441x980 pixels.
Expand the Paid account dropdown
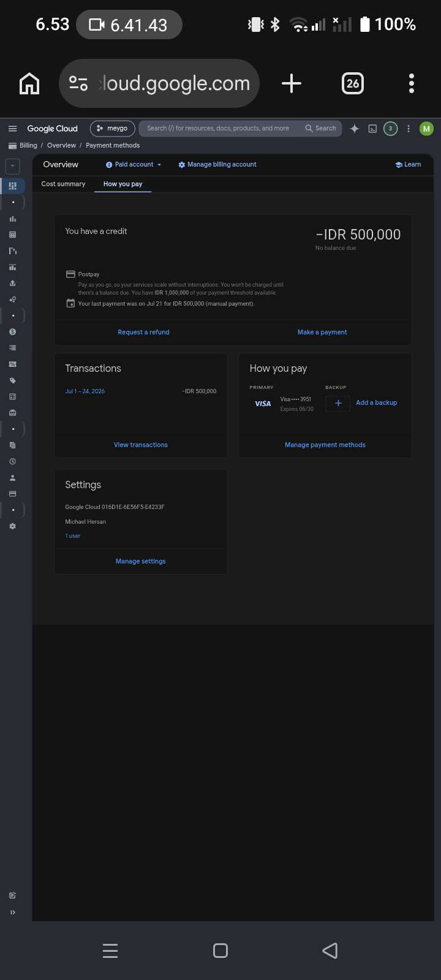[x=134, y=165]
